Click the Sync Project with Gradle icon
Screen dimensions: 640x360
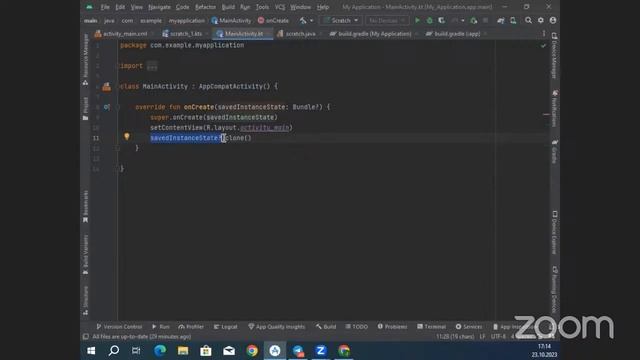(501, 20)
